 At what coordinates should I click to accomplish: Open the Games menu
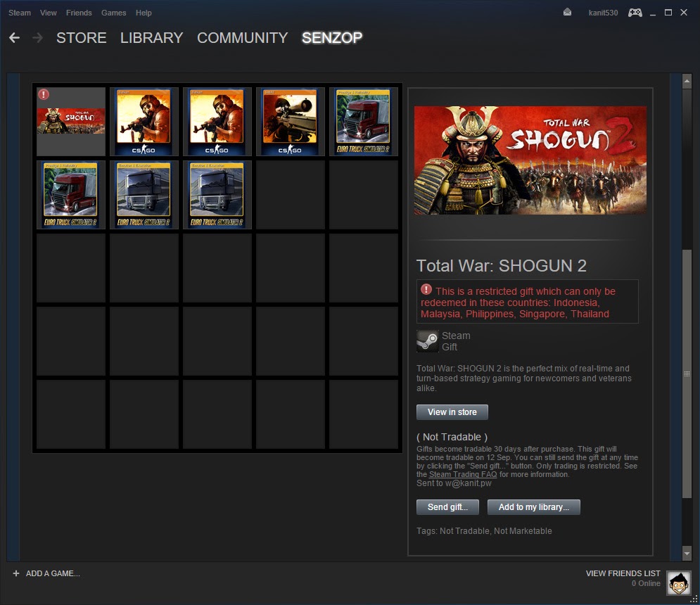[113, 13]
